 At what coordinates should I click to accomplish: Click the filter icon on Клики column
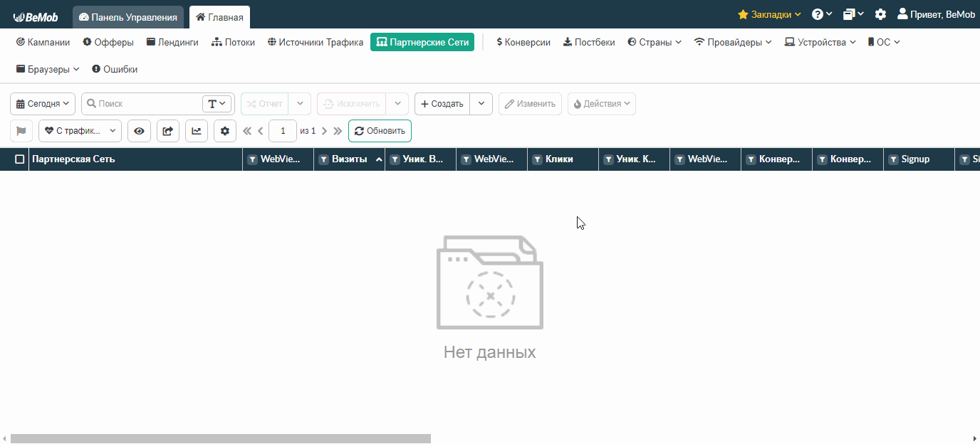[537, 159]
